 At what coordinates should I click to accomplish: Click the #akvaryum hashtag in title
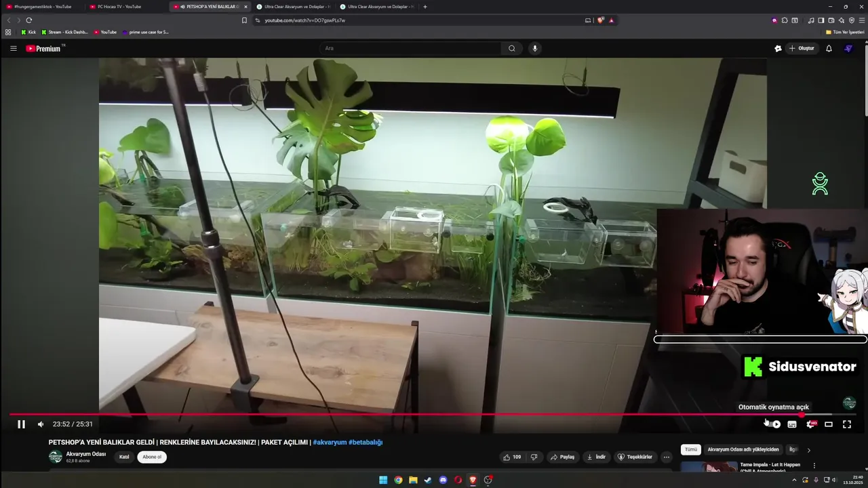[x=330, y=443]
